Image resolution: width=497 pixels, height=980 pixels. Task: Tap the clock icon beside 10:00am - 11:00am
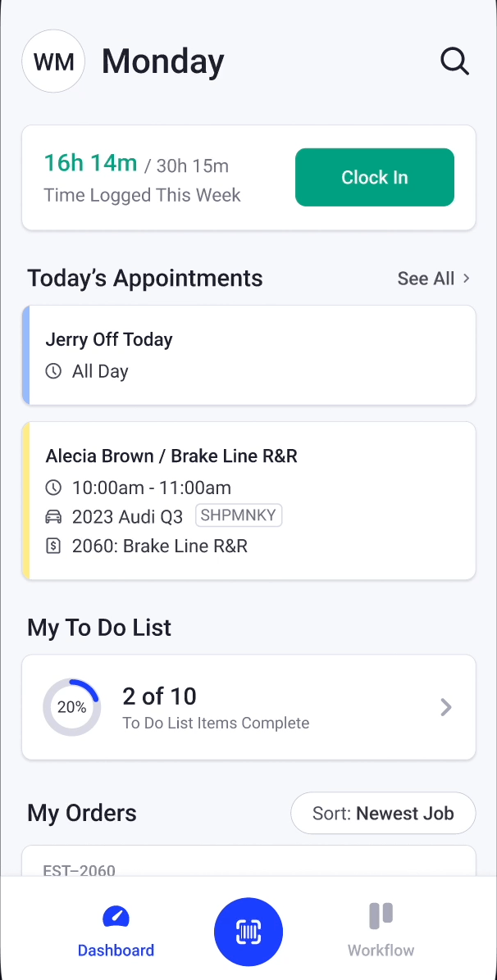pos(53,488)
